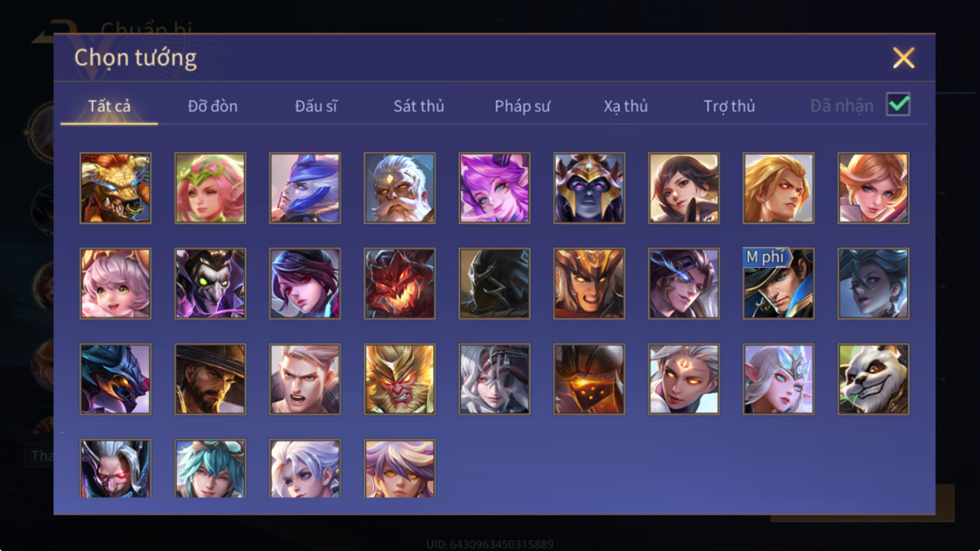
Task: Toggle the 'Đã nhận' checkbox
Action: coord(898,104)
